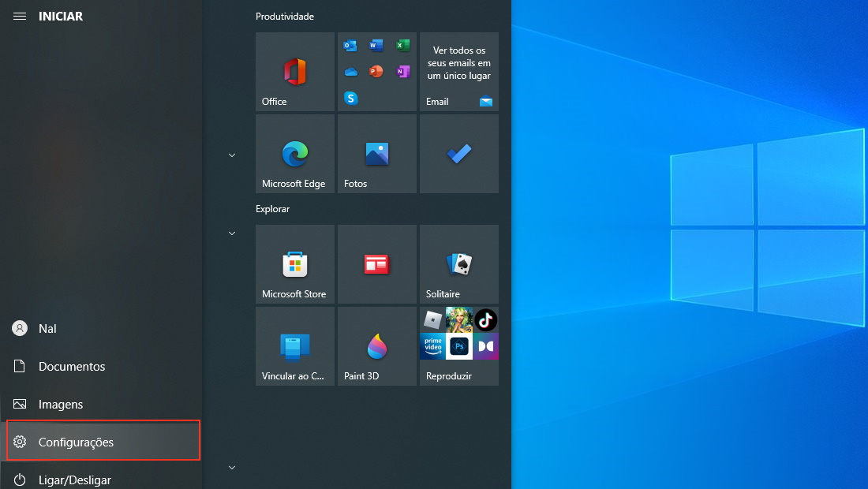Open the Fotos app tile
Image resolution: width=868 pixels, height=489 pixels.
pyautogui.click(x=377, y=154)
